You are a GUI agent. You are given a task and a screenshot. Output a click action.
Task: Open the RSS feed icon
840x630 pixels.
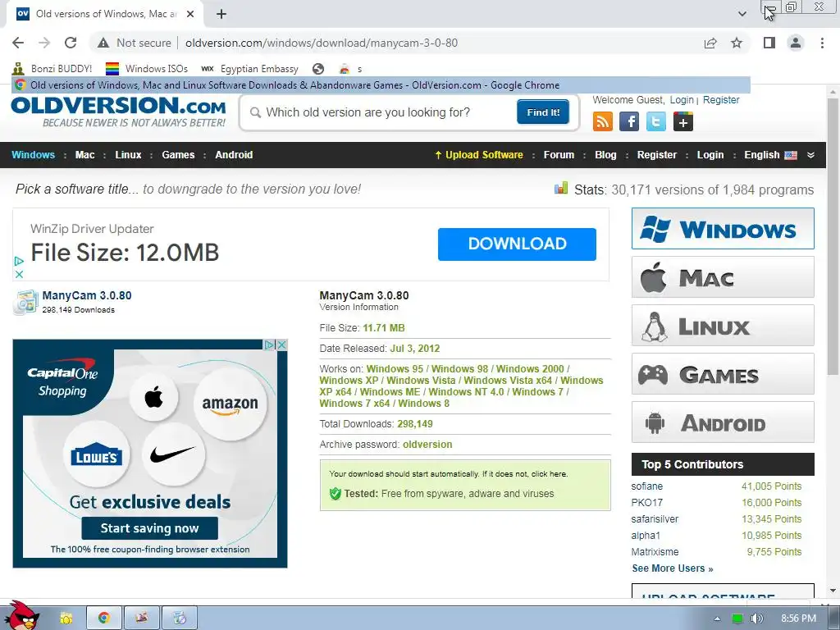point(603,121)
